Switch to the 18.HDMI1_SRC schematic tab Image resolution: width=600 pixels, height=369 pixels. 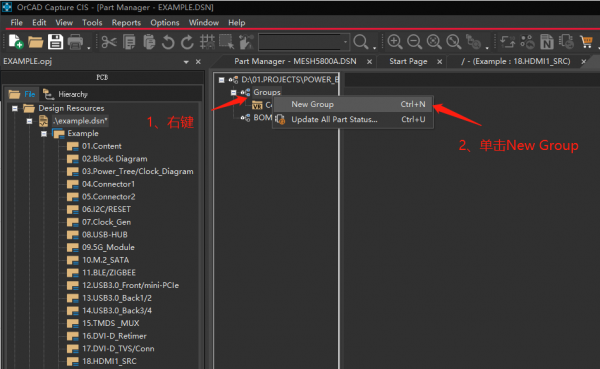coord(515,61)
